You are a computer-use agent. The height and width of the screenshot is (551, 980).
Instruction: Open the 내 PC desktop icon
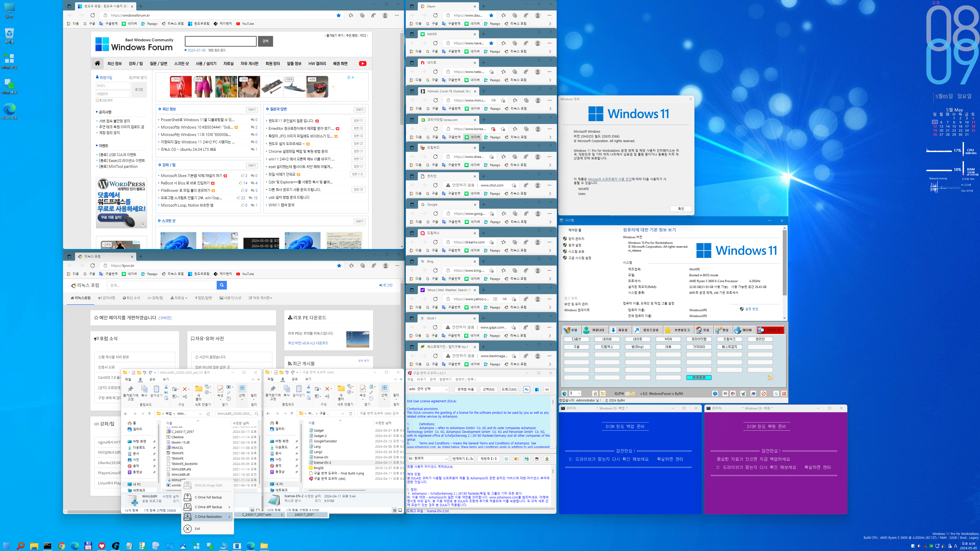tap(9, 11)
